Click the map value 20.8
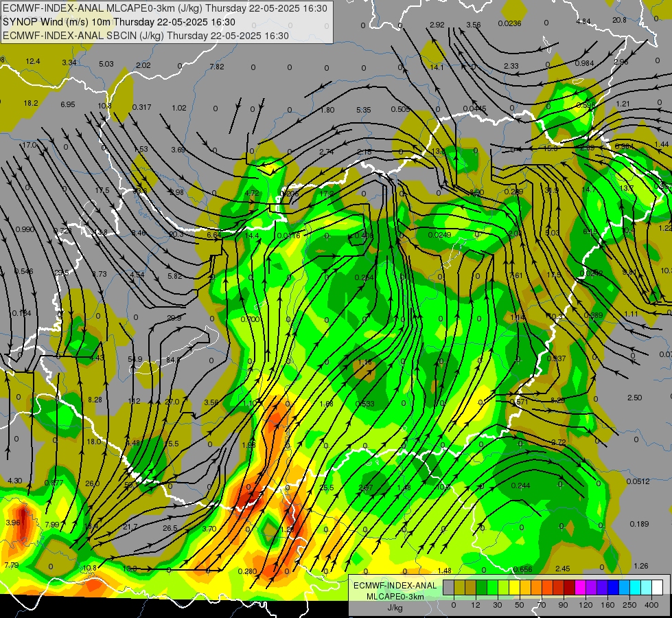 [x=619, y=20]
